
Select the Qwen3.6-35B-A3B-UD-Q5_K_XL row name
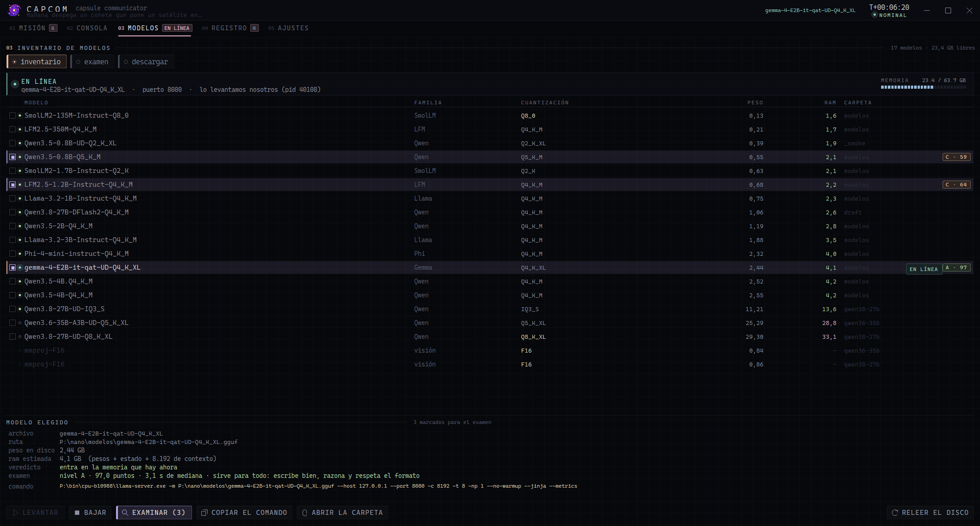tap(76, 323)
